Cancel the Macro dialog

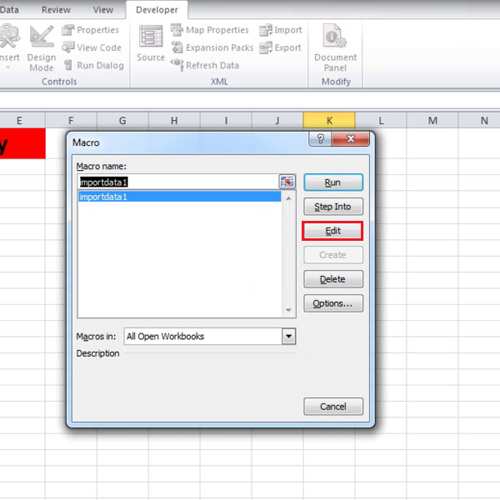coord(333,406)
